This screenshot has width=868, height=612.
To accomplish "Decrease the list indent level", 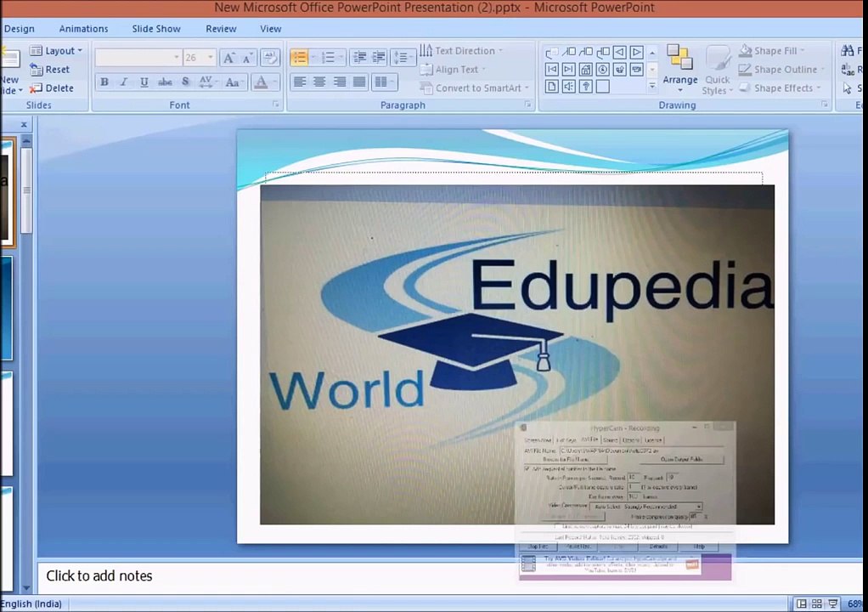I will tap(359, 57).
